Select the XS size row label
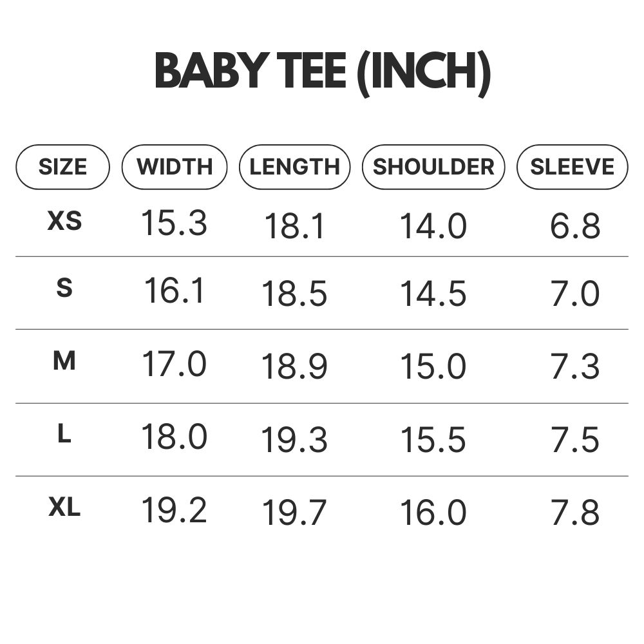Screen dimensions: 644x644 click(65, 220)
